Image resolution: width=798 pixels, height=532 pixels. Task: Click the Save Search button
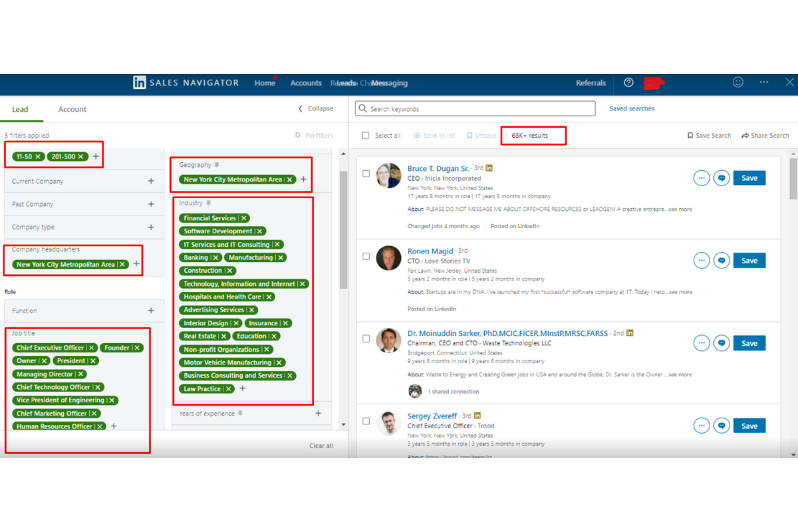click(x=709, y=136)
